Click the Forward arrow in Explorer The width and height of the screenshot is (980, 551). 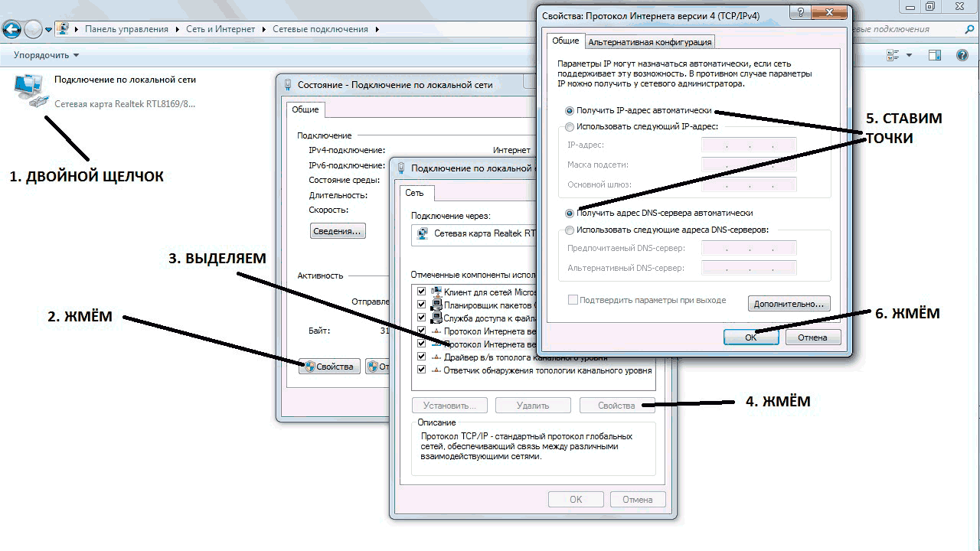(33, 30)
